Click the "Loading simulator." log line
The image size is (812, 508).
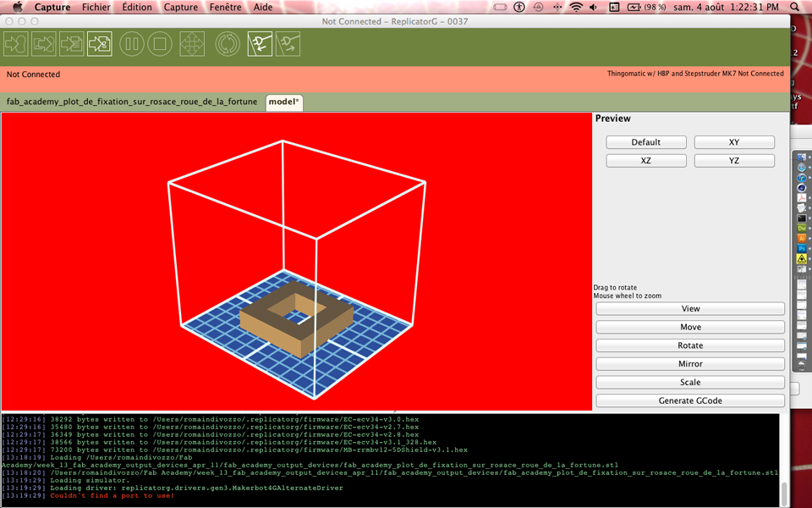pyautogui.click(x=90, y=481)
